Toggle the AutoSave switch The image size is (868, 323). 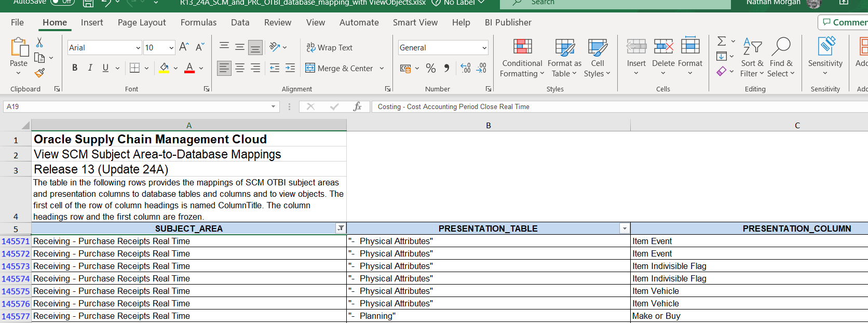62,2
